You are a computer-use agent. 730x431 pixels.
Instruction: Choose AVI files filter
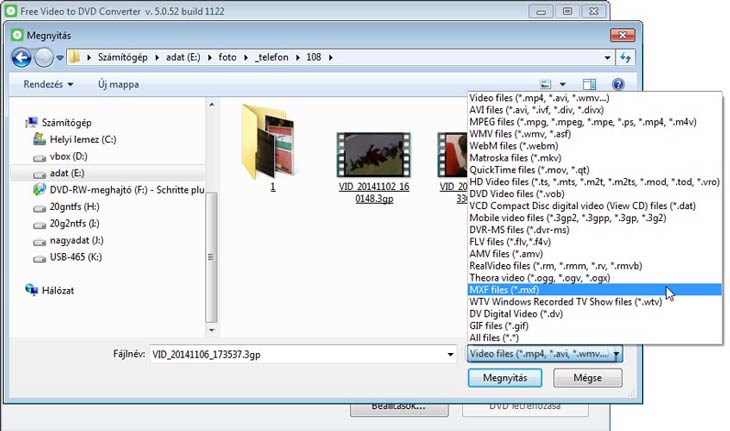point(595,110)
